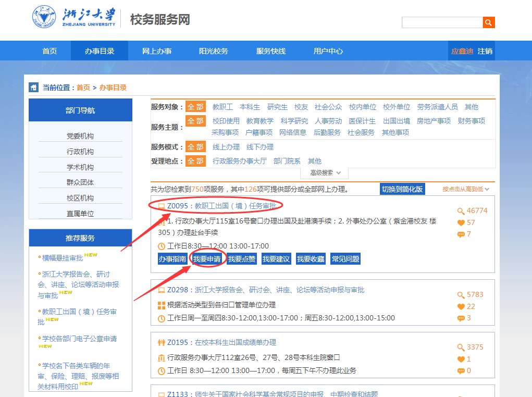
Task: Click the 我要申请 button for Z0095
Action: 207,259
